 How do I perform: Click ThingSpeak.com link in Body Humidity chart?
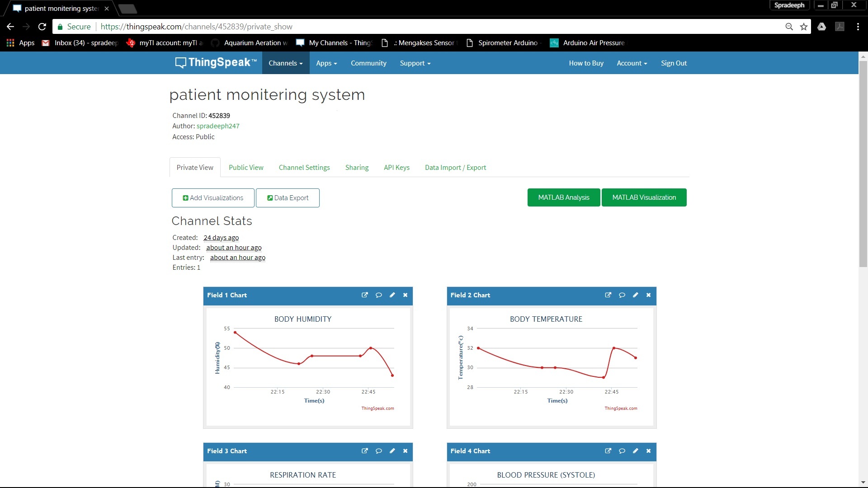tap(377, 408)
